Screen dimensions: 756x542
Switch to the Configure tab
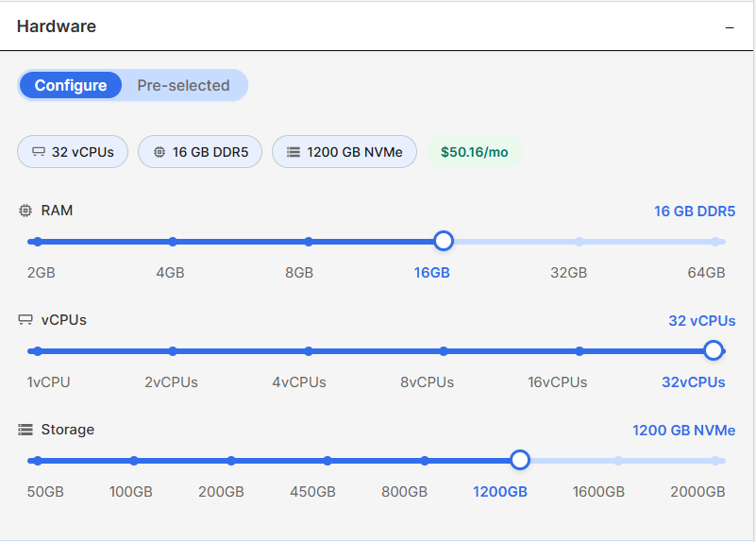pyautogui.click(x=71, y=85)
